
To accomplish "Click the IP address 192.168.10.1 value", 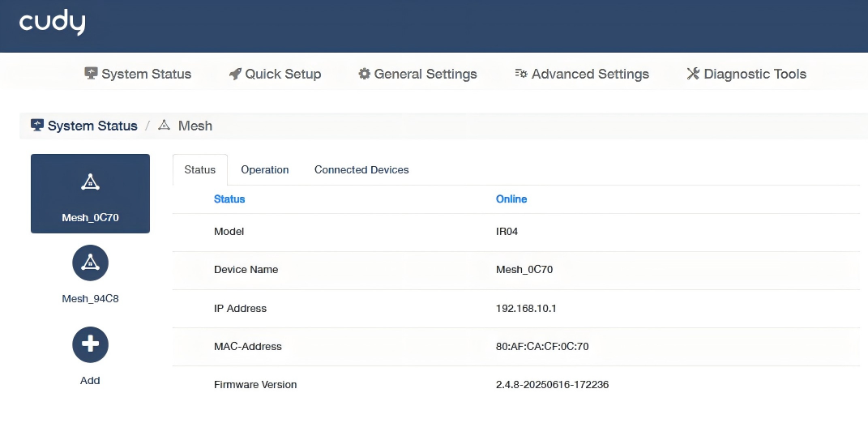I will click(x=524, y=309).
